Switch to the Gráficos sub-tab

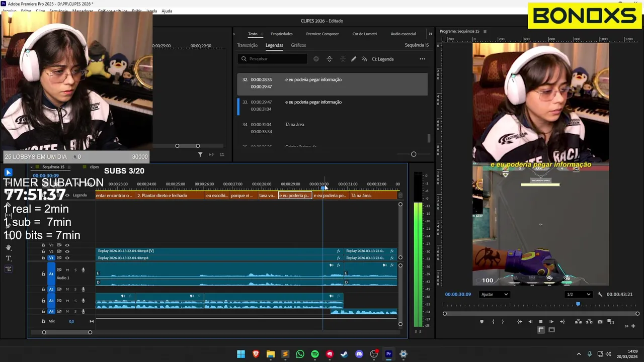tap(298, 45)
